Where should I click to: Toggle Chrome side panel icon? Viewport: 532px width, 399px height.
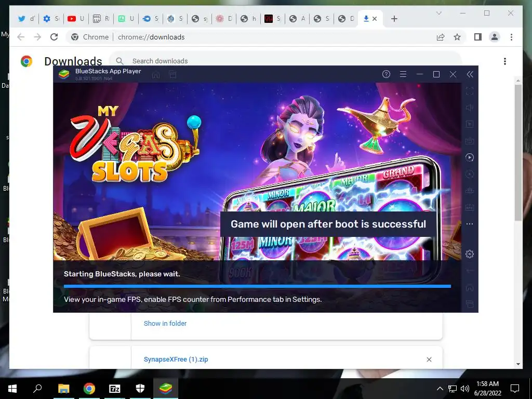click(478, 37)
